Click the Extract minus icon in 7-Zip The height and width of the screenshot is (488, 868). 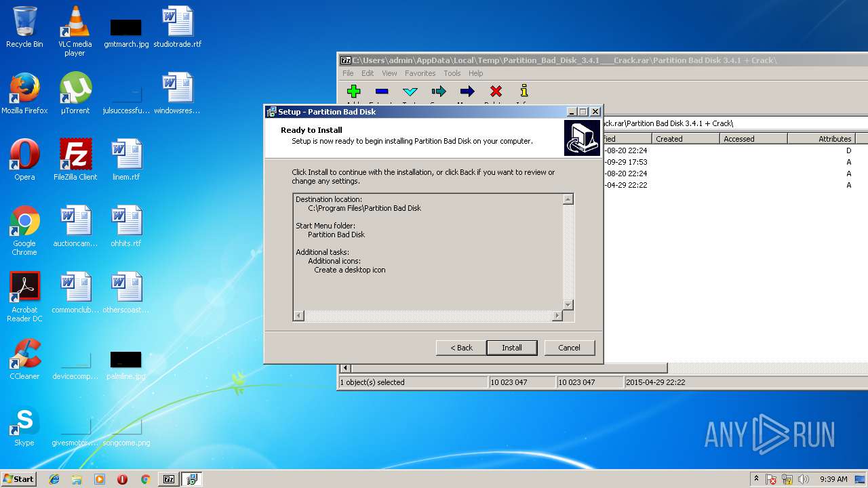click(x=382, y=91)
